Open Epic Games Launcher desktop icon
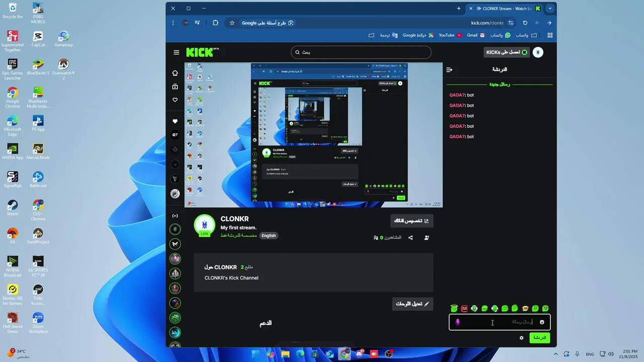This screenshot has height=362, width=644. point(13,69)
